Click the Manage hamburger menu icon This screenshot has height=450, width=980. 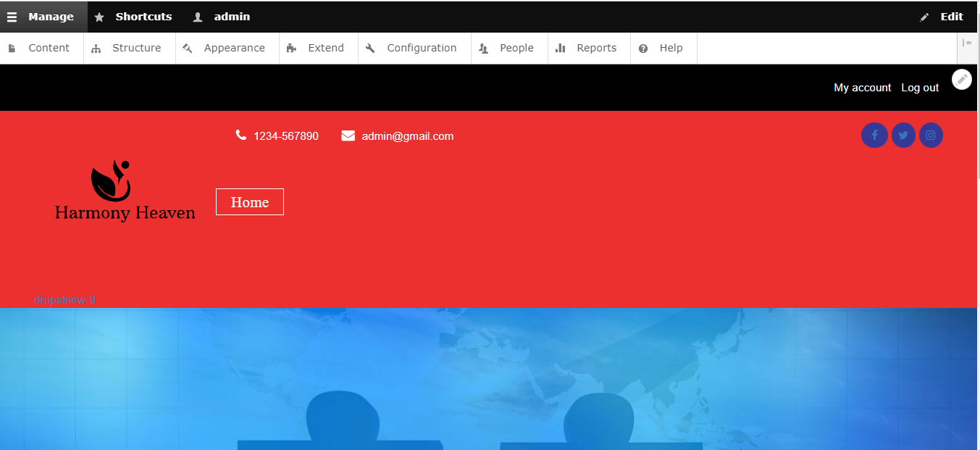(x=12, y=16)
